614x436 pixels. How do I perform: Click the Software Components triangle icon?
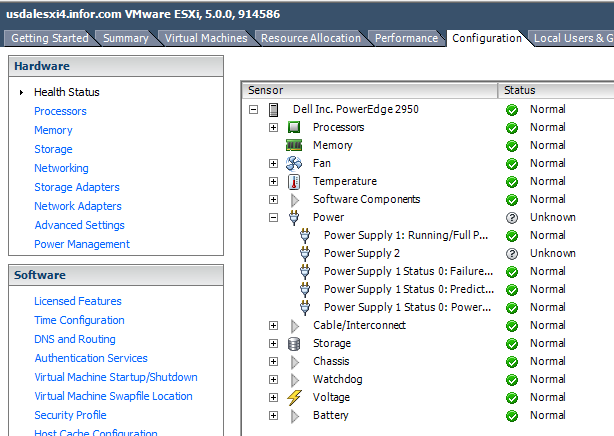[295, 200]
